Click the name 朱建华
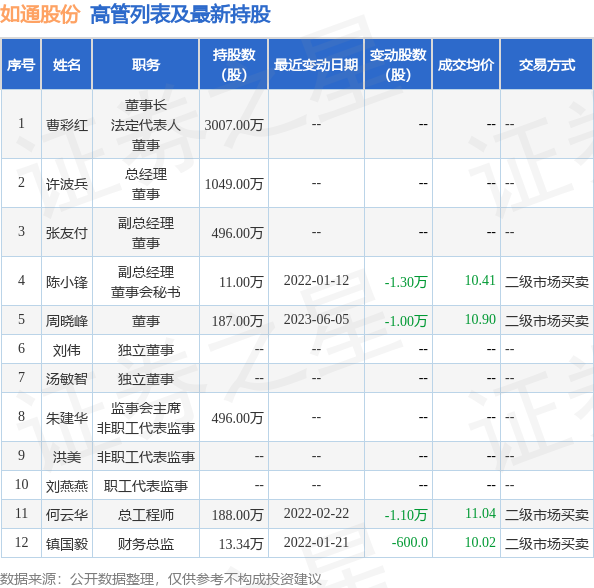Screen dimensions: 594x588 [x=67, y=418]
